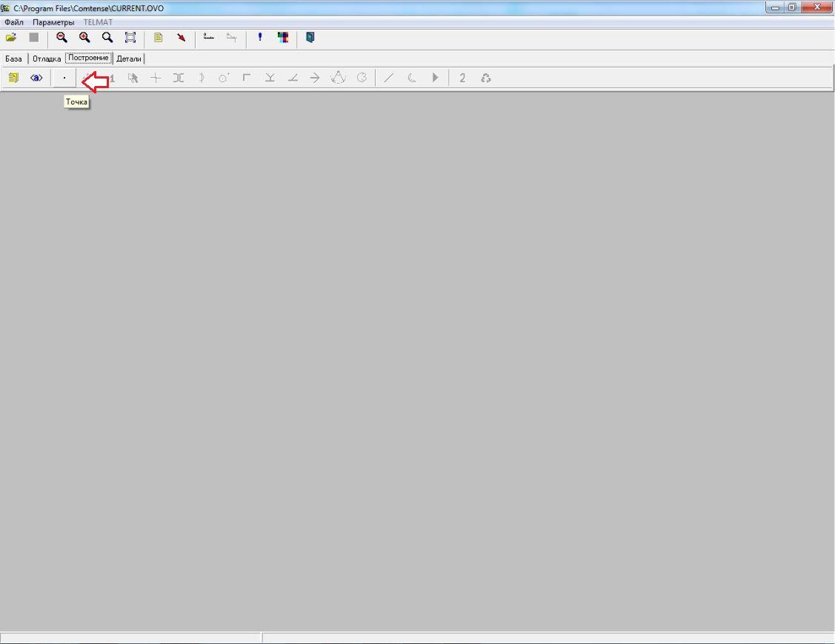Switch to the Отладка tab

pos(47,59)
